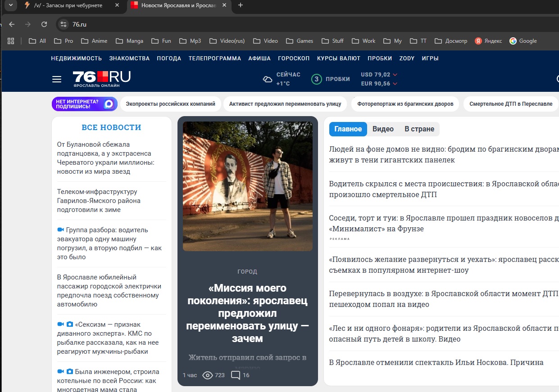
Task: Close the Запасы при чебурнете tab
Action: [117, 5]
